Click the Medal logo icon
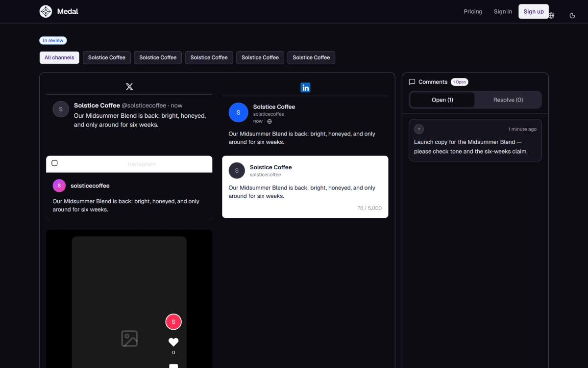This screenshot has width=588, height=368. point(46,11)
